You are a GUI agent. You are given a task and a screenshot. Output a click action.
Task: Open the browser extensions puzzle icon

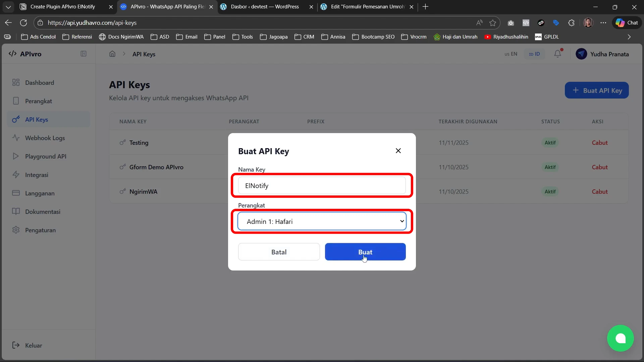(571, 23)
